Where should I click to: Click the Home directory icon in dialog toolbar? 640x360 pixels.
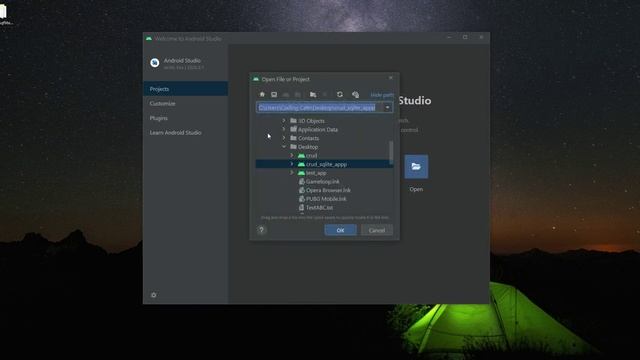(262, 94)
